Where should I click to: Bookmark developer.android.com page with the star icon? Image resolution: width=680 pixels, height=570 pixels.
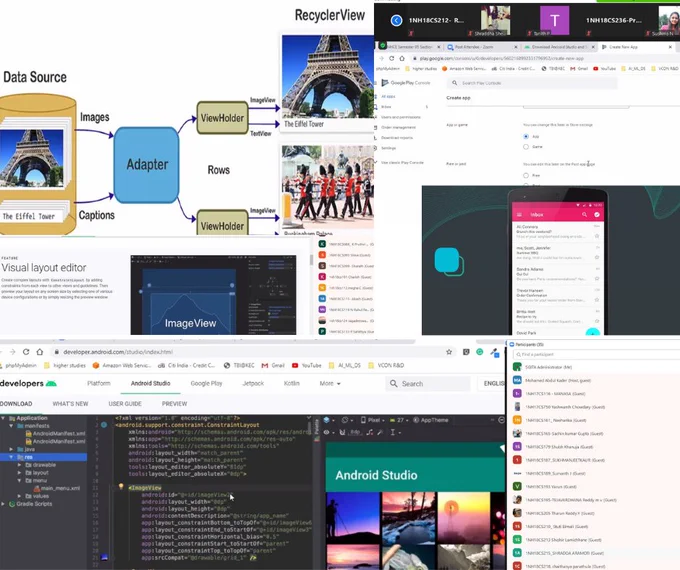click(x=449, y=352)
